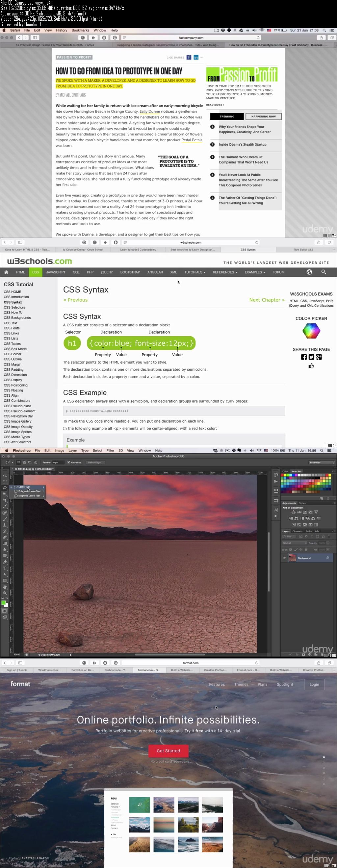Image resolution: width=337 pixels, height=868 pixels.
Task: Open the layer Opacity dropdown arrow
Action: tap(328, 543)
